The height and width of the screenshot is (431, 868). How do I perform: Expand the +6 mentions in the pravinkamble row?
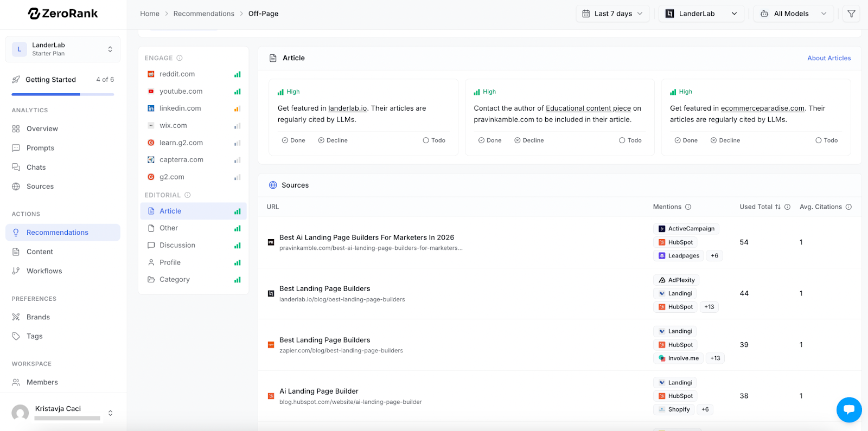[x=714, y=256]
